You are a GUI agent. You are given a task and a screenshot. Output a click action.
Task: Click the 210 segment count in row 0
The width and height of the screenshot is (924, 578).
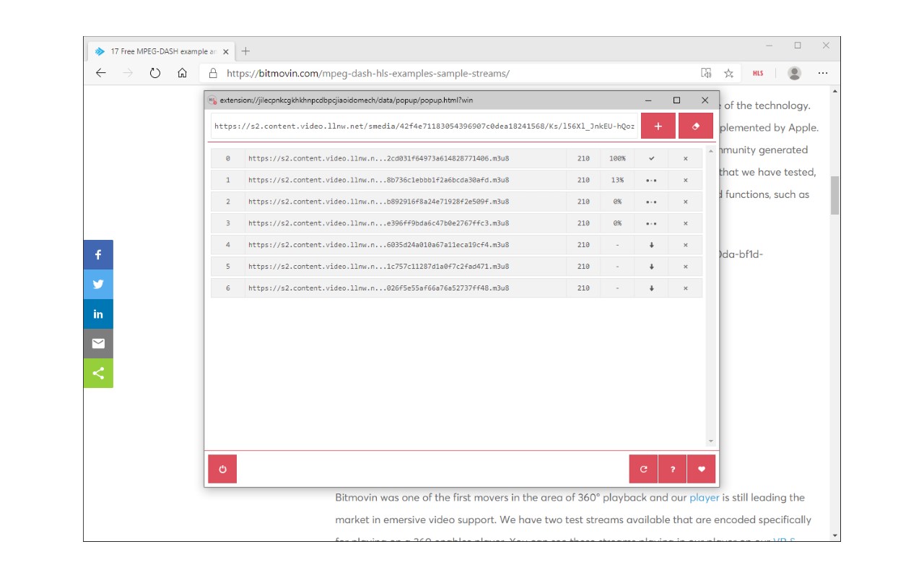583,158
